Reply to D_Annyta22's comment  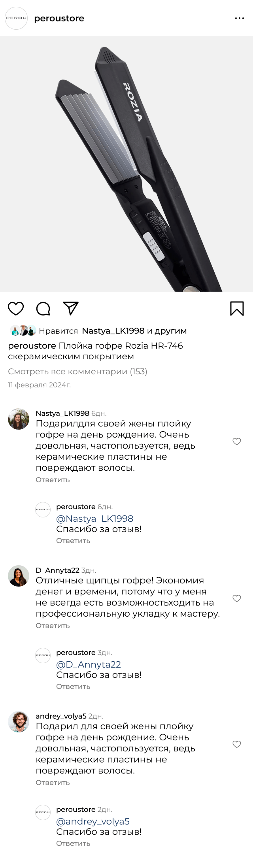pyautogui.click(x=53, y=626)
